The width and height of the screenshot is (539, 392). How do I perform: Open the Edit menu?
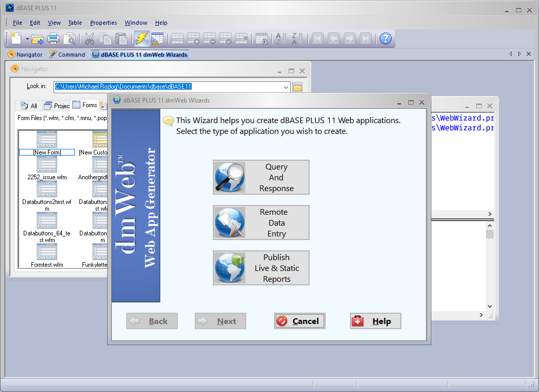(35, 23)
